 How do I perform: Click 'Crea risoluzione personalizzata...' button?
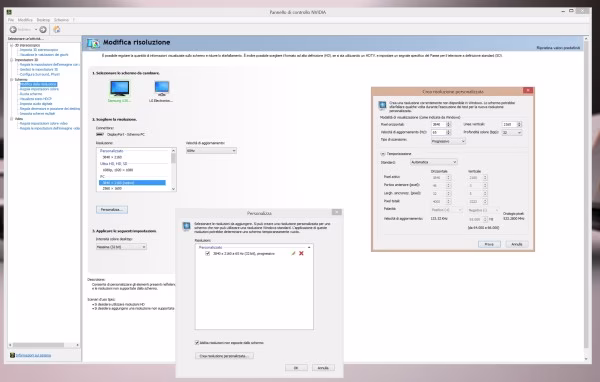[x=224, y=356]
